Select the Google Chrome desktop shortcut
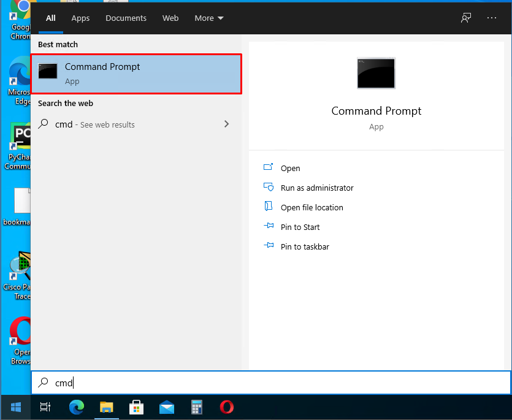The image size is (512, 420). pos(20,20)
